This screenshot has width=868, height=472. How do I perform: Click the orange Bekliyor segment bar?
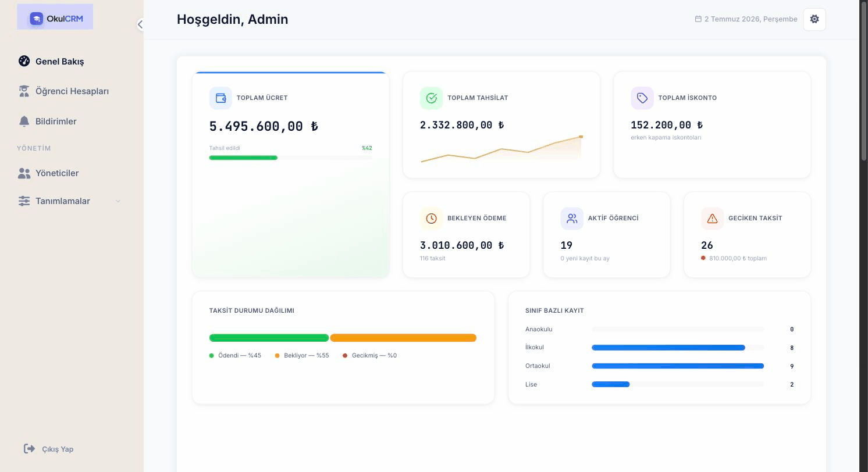tap(403, 338)
